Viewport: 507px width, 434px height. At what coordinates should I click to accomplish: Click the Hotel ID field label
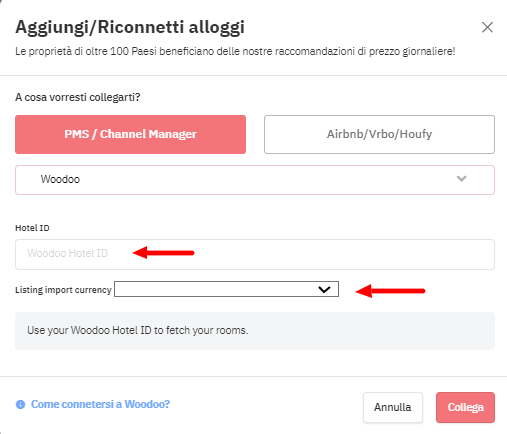click(x=32, y=228)
